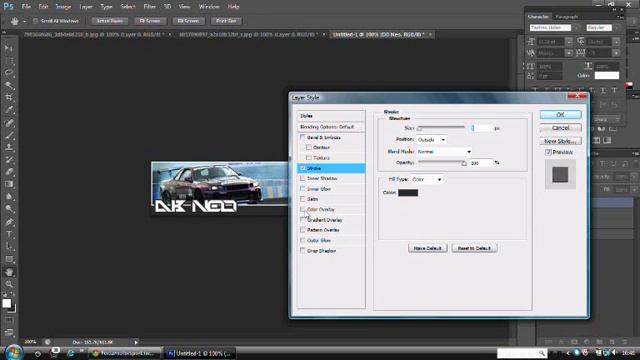The height and width of the screenshot is (360, 640).
Task: Enable Satin checkbox
Action: tap(302, 199)
